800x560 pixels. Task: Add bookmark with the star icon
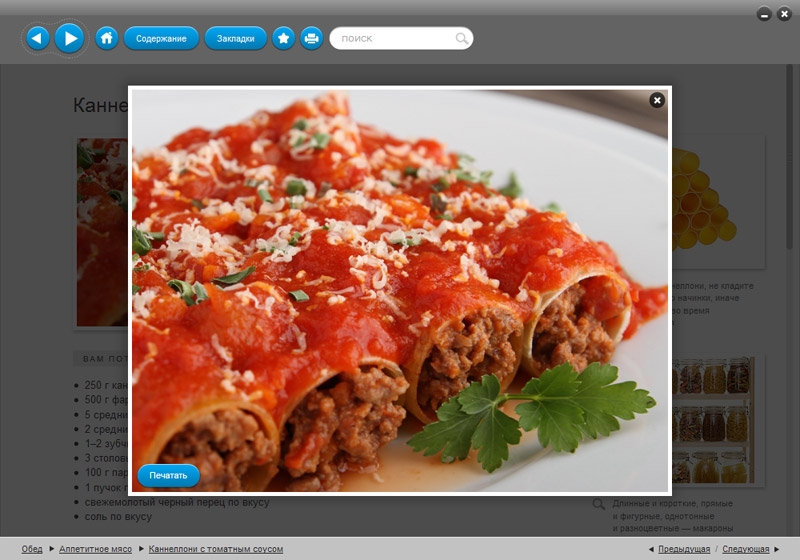tap(284, 38)
